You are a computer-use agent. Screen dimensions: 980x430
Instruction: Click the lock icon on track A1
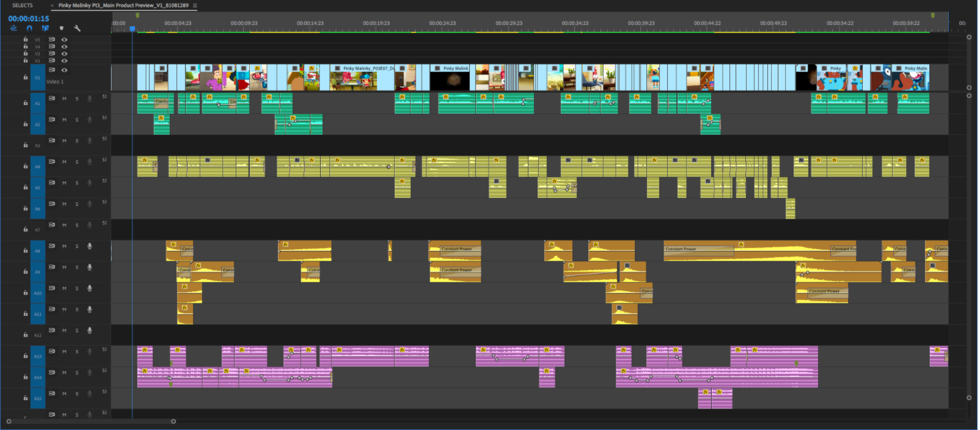pyautogui.click(x=25, y=103)
